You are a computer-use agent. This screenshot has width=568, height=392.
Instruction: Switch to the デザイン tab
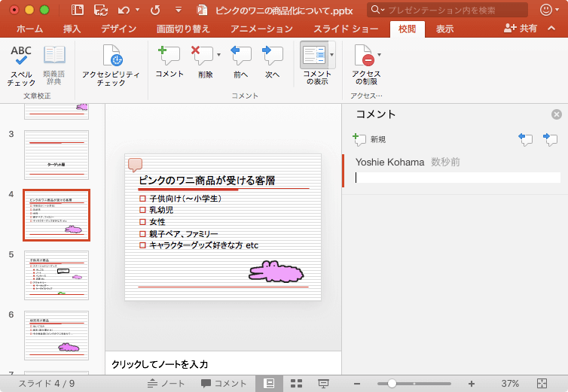[118, 29]
